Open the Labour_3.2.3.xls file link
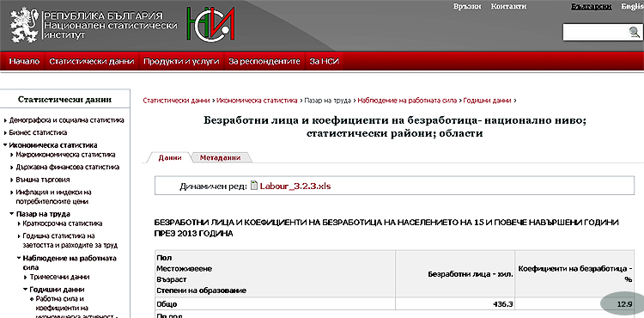 (x=295, y=187)
